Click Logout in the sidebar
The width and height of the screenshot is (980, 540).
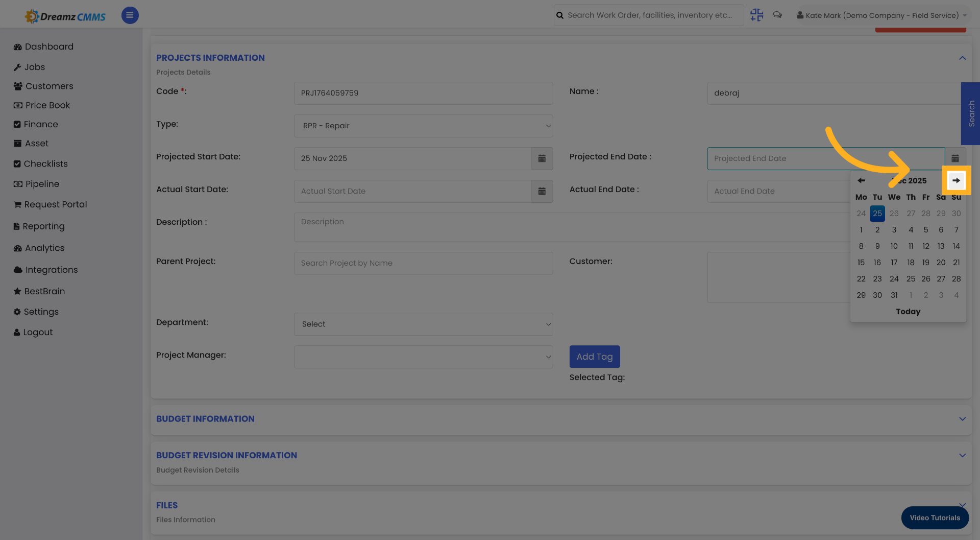point(33,332)
